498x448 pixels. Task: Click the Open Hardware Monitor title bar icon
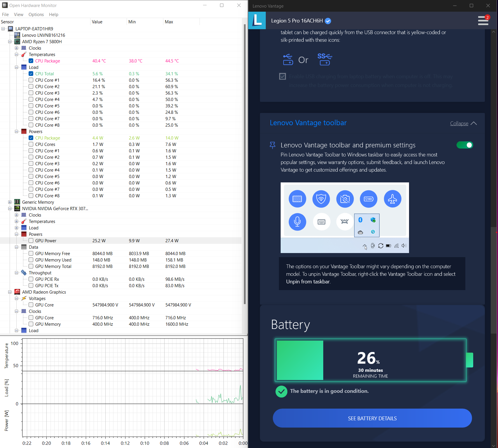pyautogui.click(x=5, y=5)
